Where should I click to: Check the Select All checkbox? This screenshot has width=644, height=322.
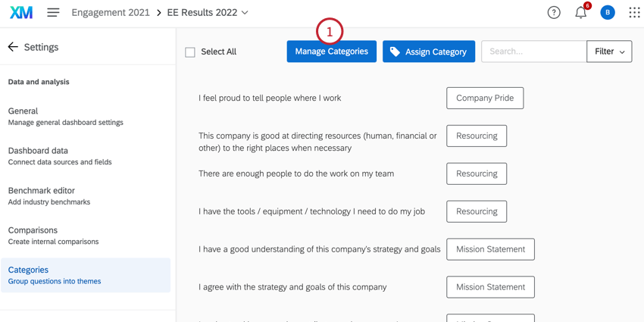[x=190, y=52]
